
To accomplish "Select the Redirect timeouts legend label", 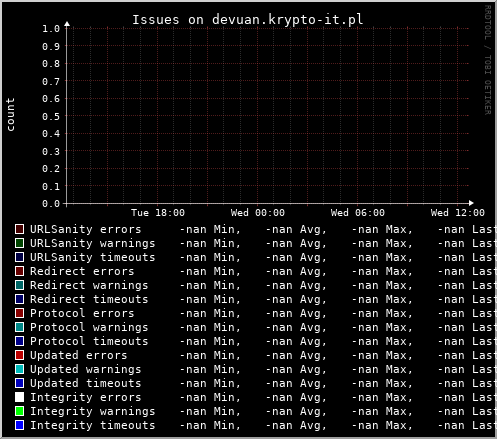I will pyautogui.click(x=89, y=299).
